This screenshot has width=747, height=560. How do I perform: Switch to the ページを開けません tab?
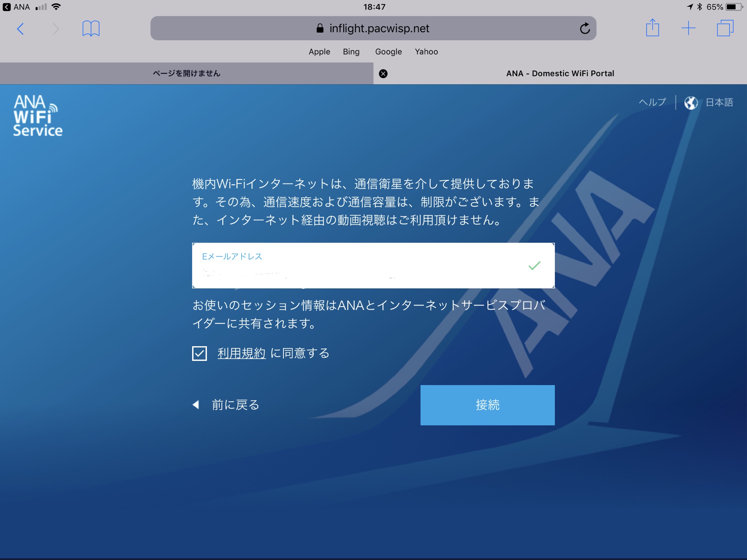(x=186, y=74)
